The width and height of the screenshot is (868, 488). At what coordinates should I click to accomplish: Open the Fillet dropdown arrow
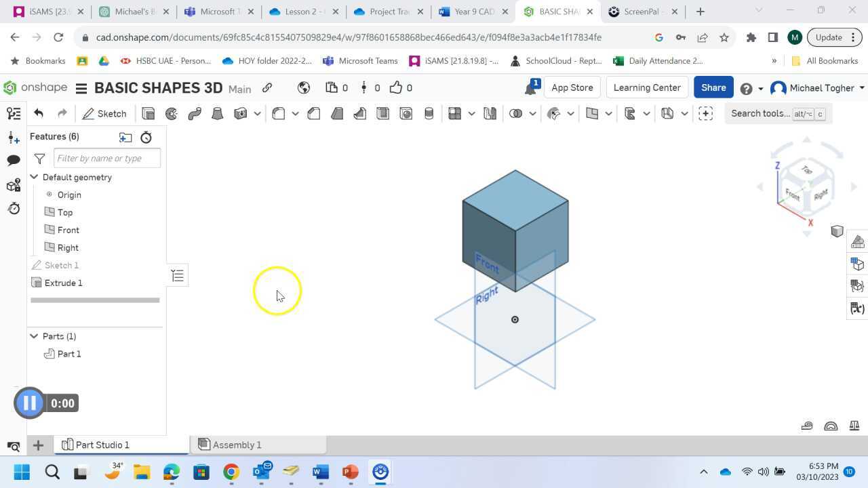click(x=294, y=113)
